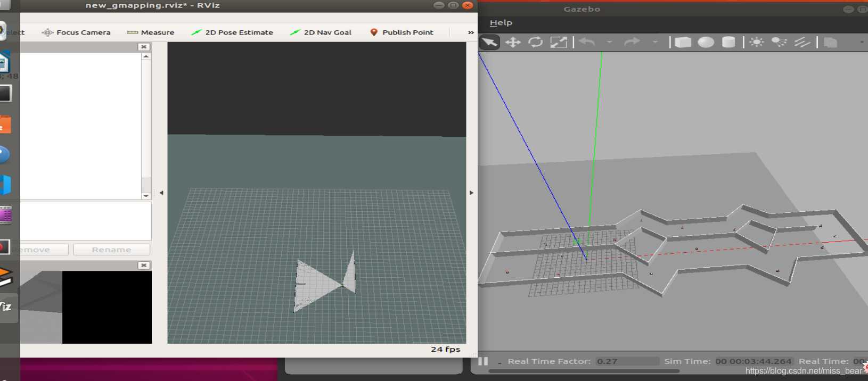Activate the 2D Nav Goal tool

(x=321, y=32)
